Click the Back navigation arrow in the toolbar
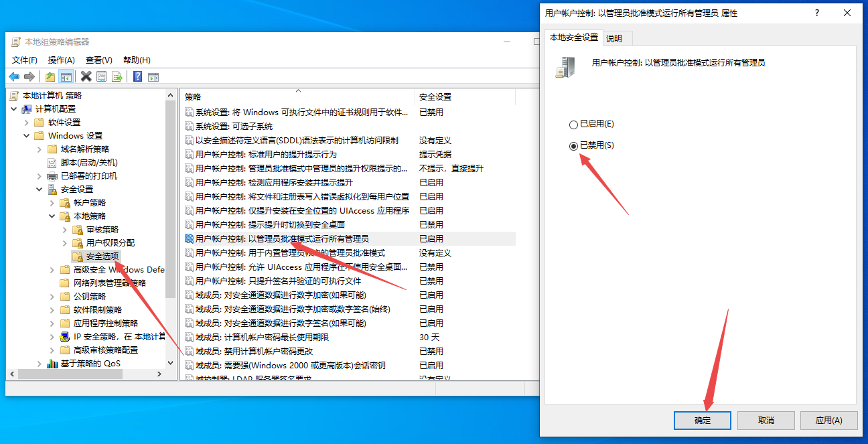 (13, 76)
